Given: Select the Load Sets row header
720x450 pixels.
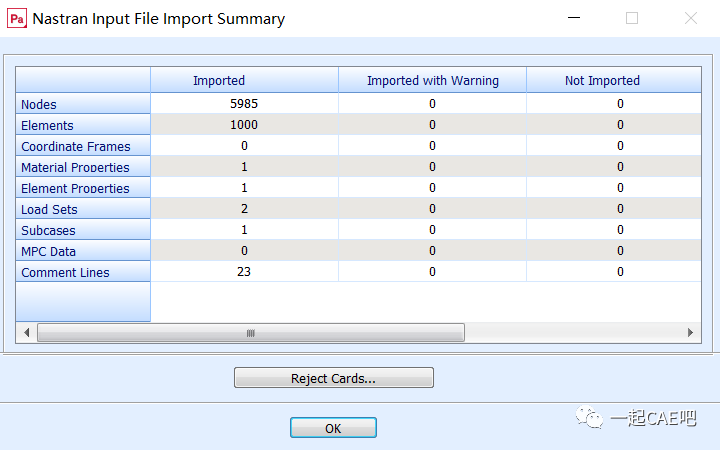Looking at the screenshot, I should click(x=49, y=210).
